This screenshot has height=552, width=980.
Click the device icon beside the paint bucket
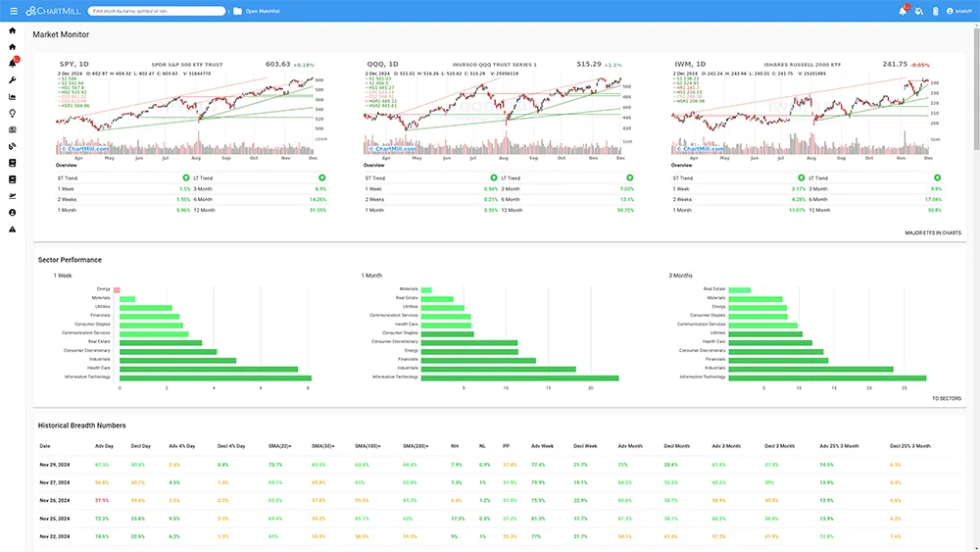tap(935, 11)
